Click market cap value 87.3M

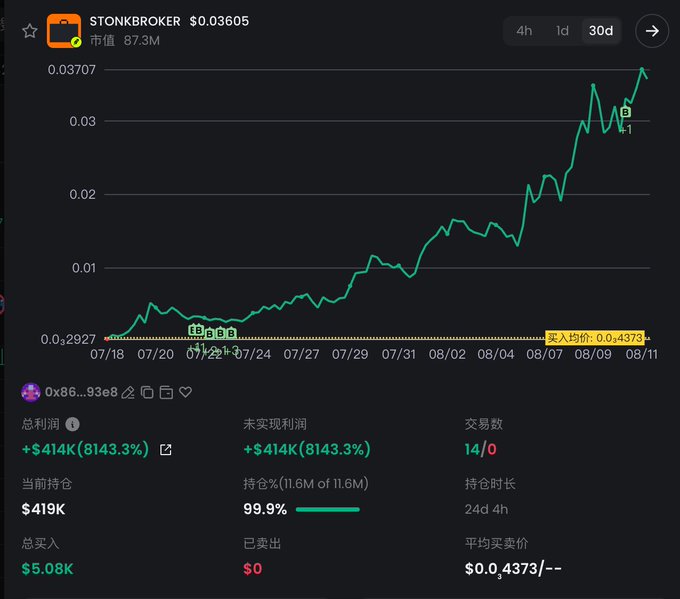click(142, 41)
